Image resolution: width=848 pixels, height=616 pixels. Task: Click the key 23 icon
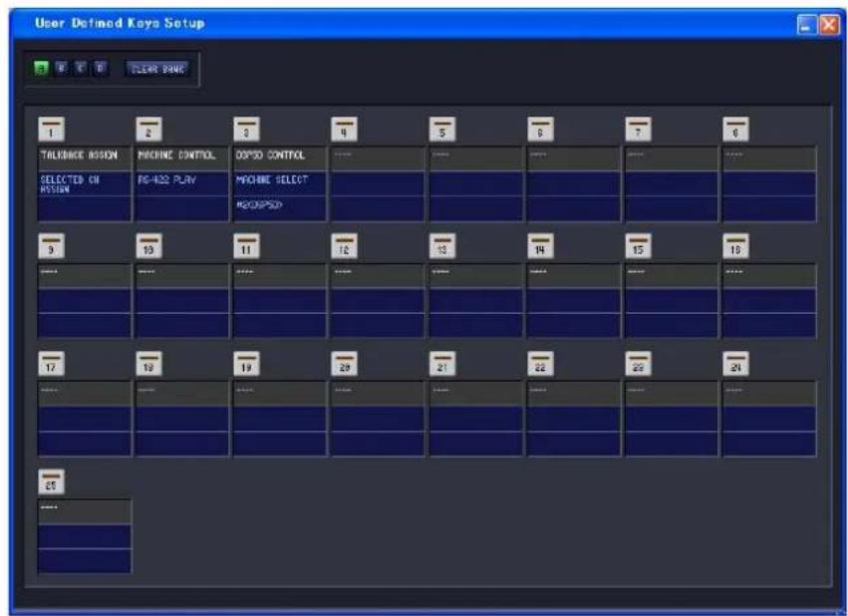pos(638,364)
